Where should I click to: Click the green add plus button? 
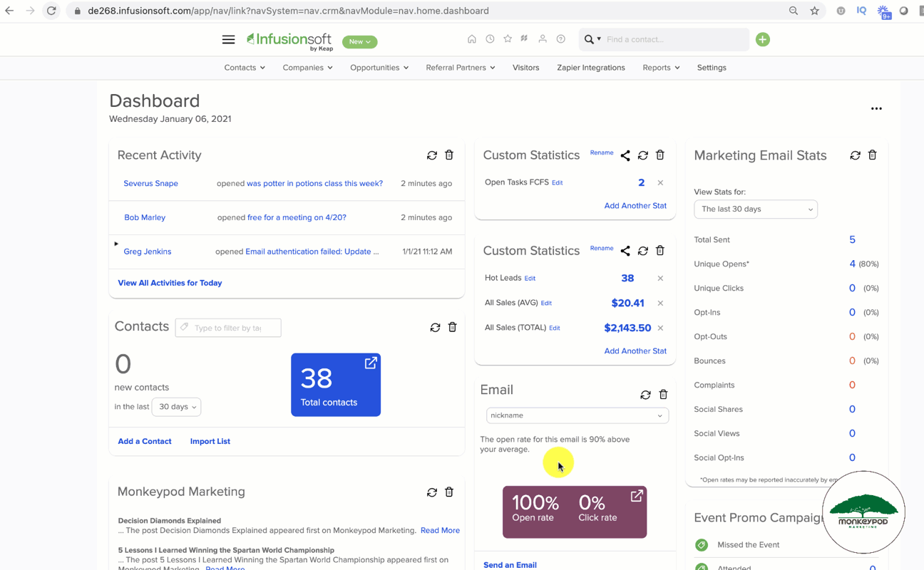coord(762,40)
